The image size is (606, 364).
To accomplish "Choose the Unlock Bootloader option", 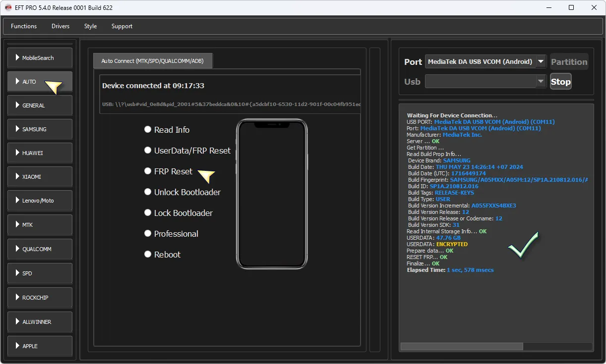I will [148, 192].
